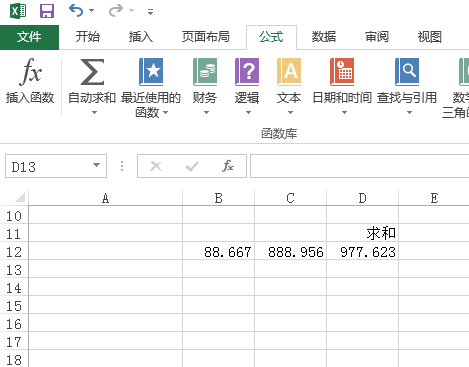The height and width of the screenshot is (367, 469).
Task: Click inside the formula bar input
Action: click(360, 166)
